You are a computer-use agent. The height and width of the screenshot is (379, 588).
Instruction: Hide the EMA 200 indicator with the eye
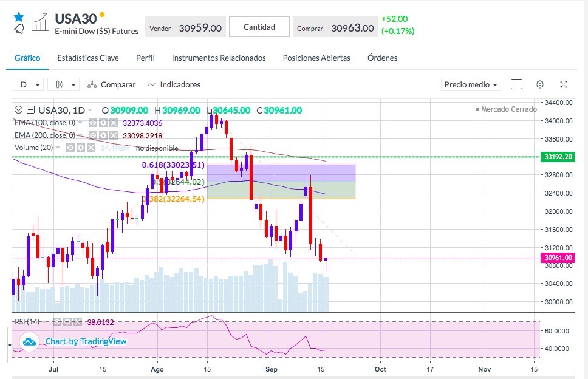(x=93, y=135)
